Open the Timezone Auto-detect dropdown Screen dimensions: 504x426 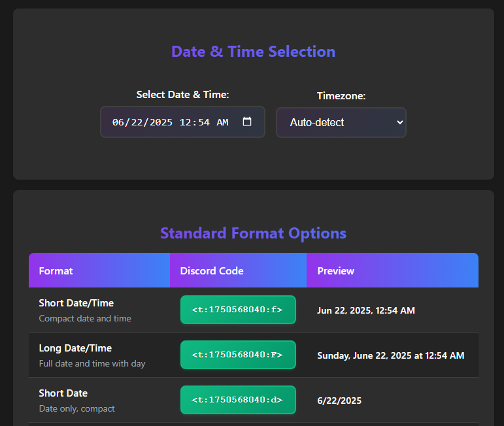[x=341, y=122]
